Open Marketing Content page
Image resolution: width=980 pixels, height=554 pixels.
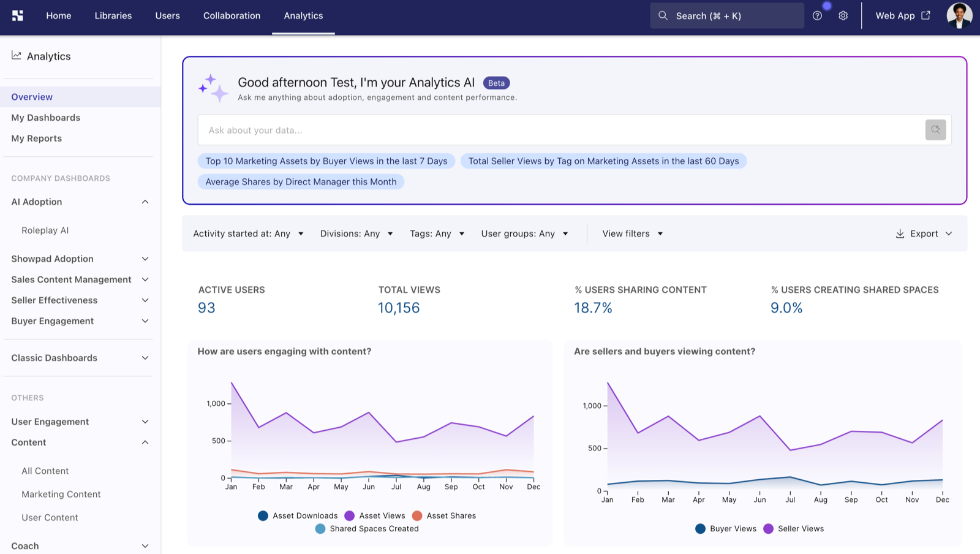61,495
